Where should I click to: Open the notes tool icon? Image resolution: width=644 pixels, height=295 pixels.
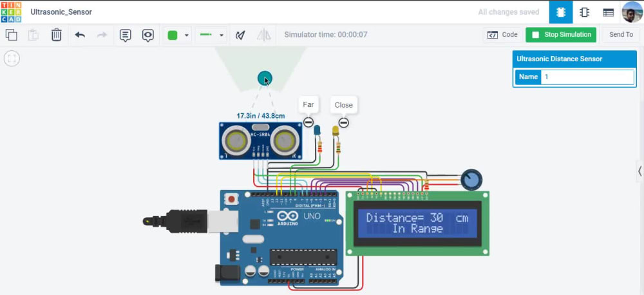(126, 35)
